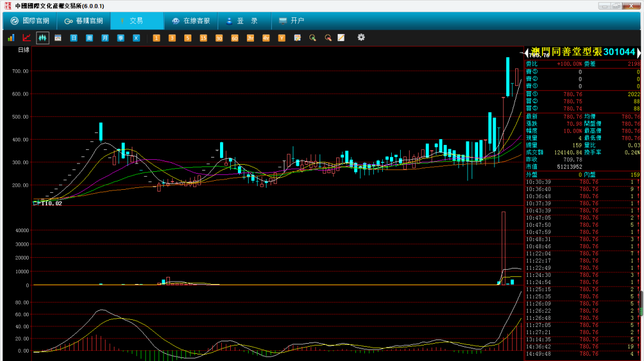Select the 1-minute interval icon

click(x=156, y=38)
